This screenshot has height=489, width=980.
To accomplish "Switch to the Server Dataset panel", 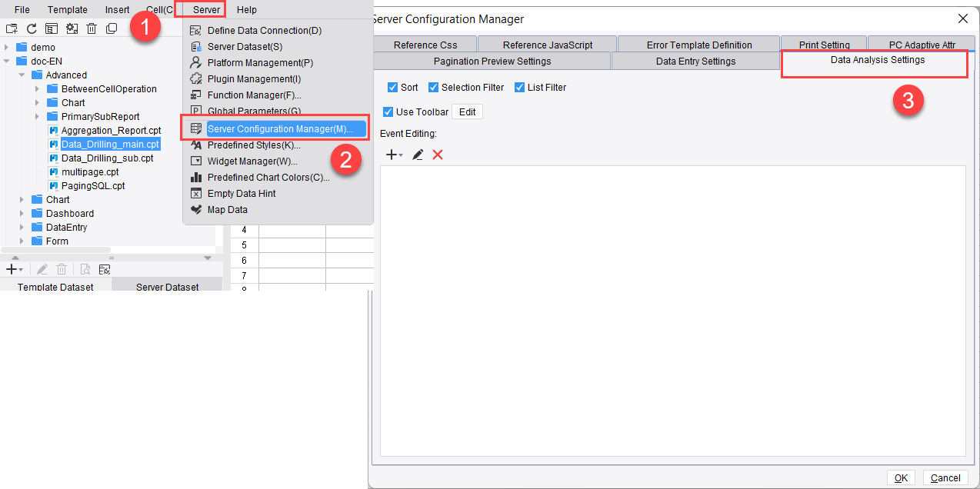I will (166, 287).
